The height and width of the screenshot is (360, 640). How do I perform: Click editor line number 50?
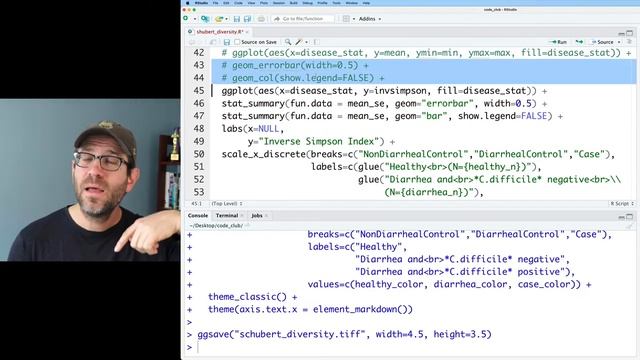199,154
